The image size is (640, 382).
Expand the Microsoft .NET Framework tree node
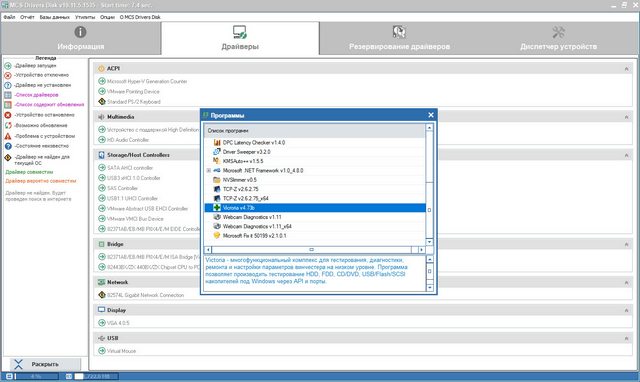(209, 170)
